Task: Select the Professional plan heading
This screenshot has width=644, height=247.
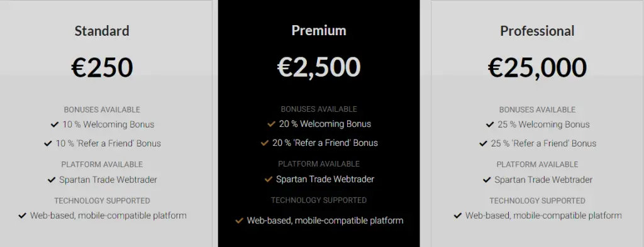Action: (537, 31)
